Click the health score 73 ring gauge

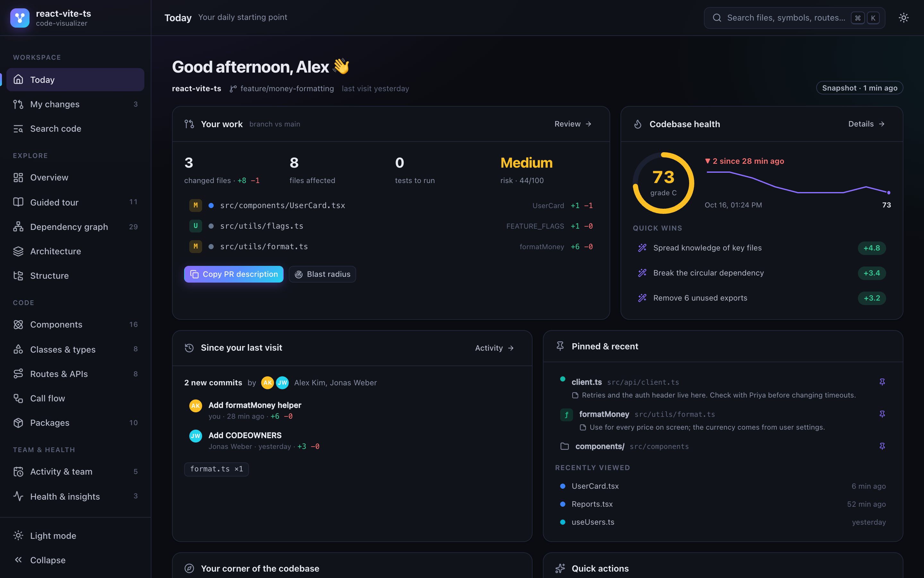[663, 183]
